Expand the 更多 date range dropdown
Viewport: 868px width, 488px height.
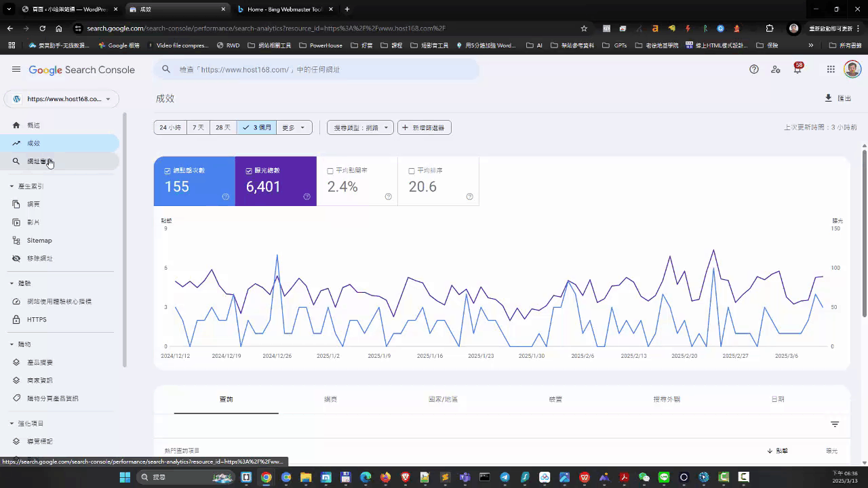tap(294, 127)
